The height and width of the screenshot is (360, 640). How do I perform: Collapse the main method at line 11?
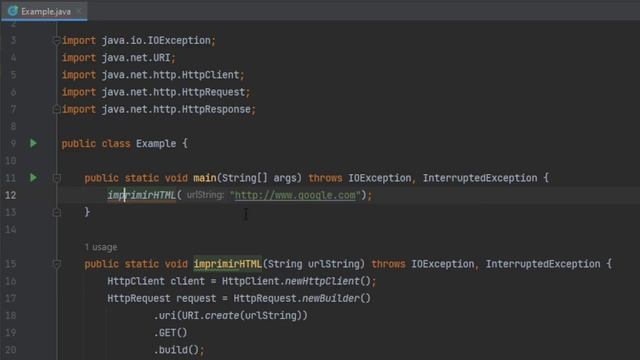point(56,178)
